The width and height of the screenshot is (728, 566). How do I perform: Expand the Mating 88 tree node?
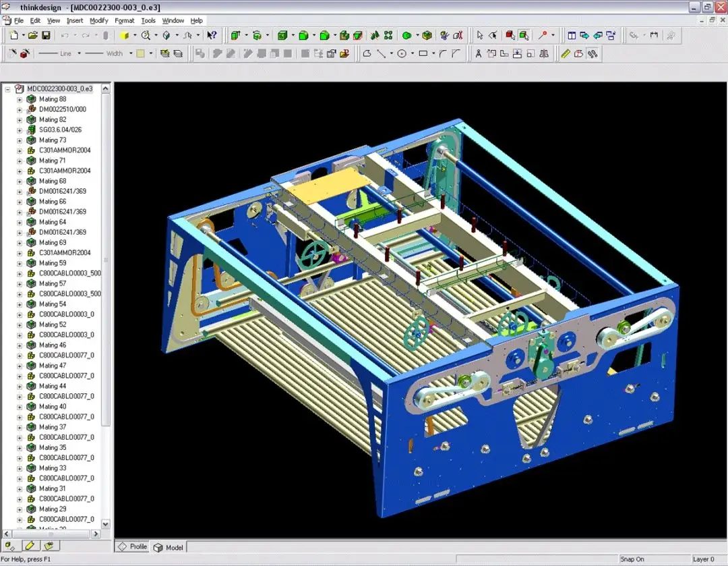tap(20, 99)
